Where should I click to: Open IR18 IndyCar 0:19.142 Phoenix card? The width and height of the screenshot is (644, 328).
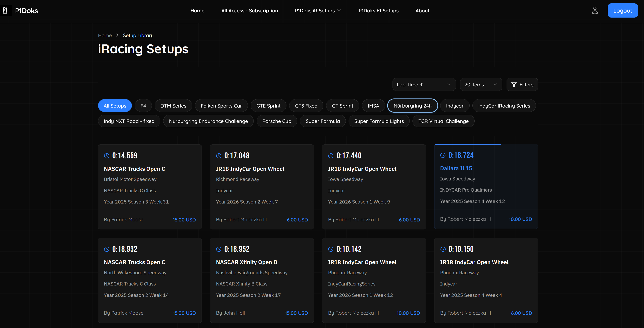coord(374,280)
